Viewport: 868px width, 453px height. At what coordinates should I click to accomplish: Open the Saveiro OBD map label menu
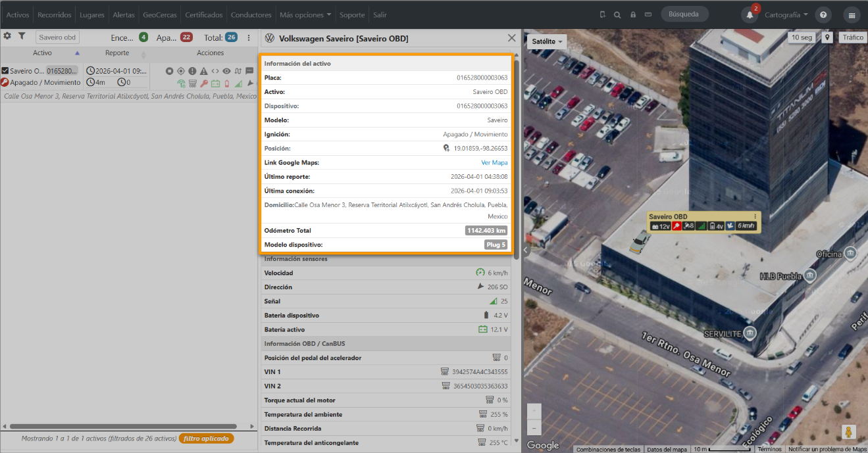tap(755, 216)
